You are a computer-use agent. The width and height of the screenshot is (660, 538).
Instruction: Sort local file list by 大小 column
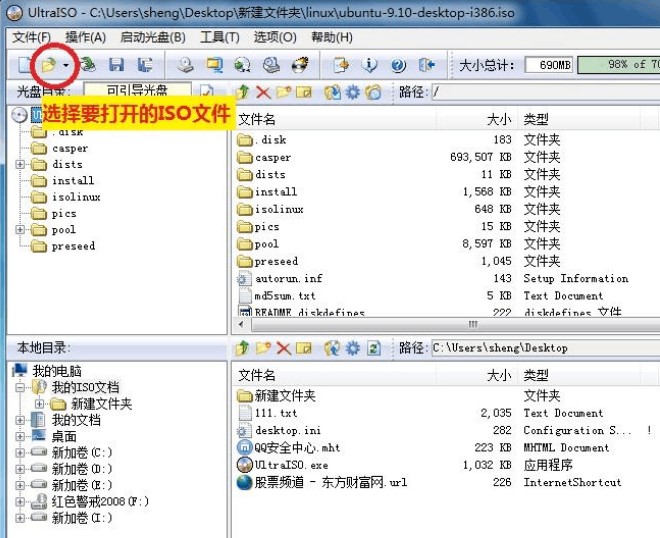[476, 375]
